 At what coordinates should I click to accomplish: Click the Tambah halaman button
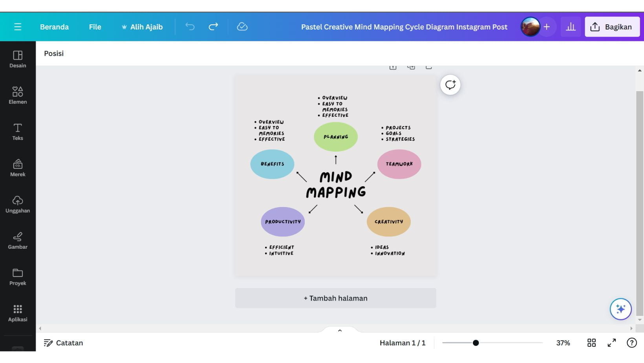335,298
